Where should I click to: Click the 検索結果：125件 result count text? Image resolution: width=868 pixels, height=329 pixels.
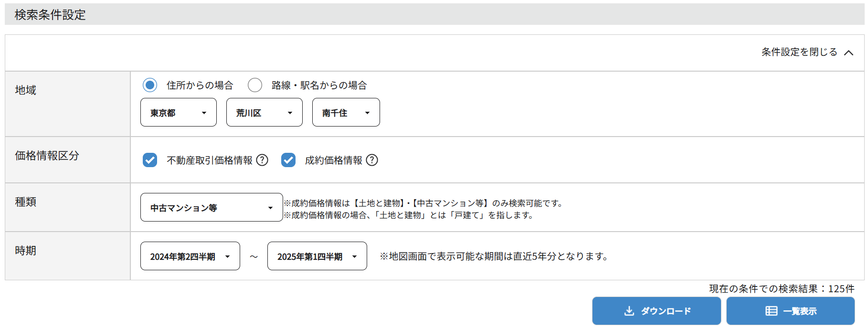point(781,288)
